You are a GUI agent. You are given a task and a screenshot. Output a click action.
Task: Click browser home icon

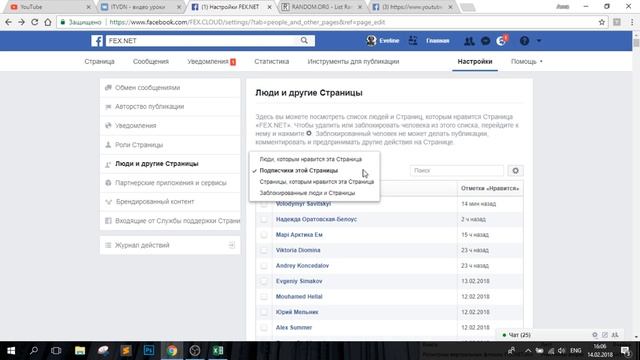[x=48, y=22]
